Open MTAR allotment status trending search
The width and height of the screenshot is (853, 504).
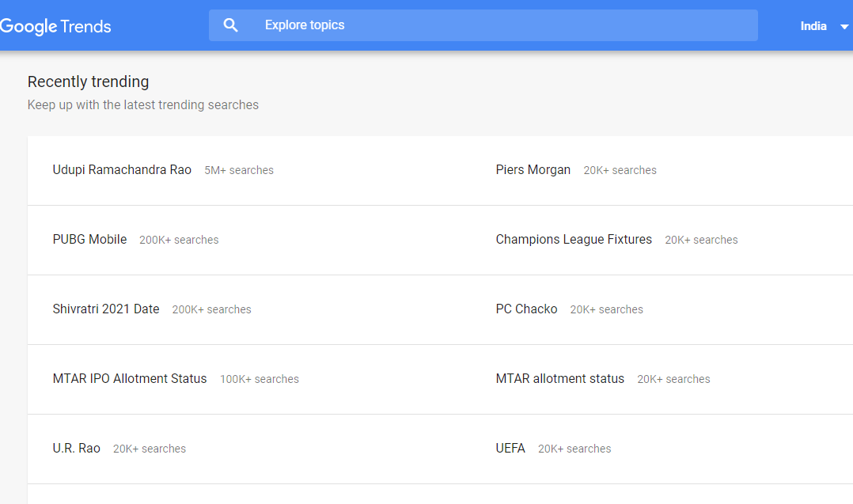pos(559,378)
